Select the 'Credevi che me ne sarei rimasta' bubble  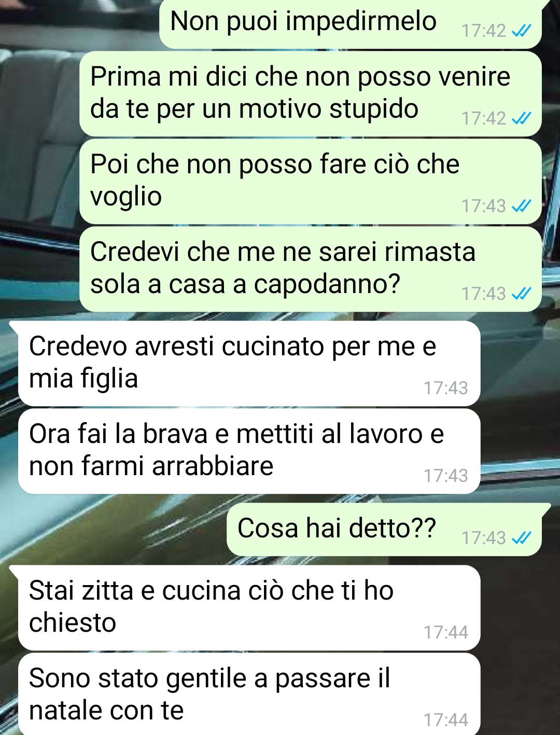pos(311,269)
